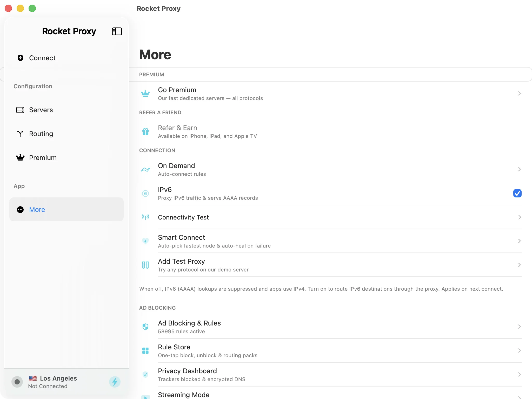The width and height of the screenshot is (532, 399).
Task: Click the lightning bolt quick-connect button
Action: (x=115, y=382)
